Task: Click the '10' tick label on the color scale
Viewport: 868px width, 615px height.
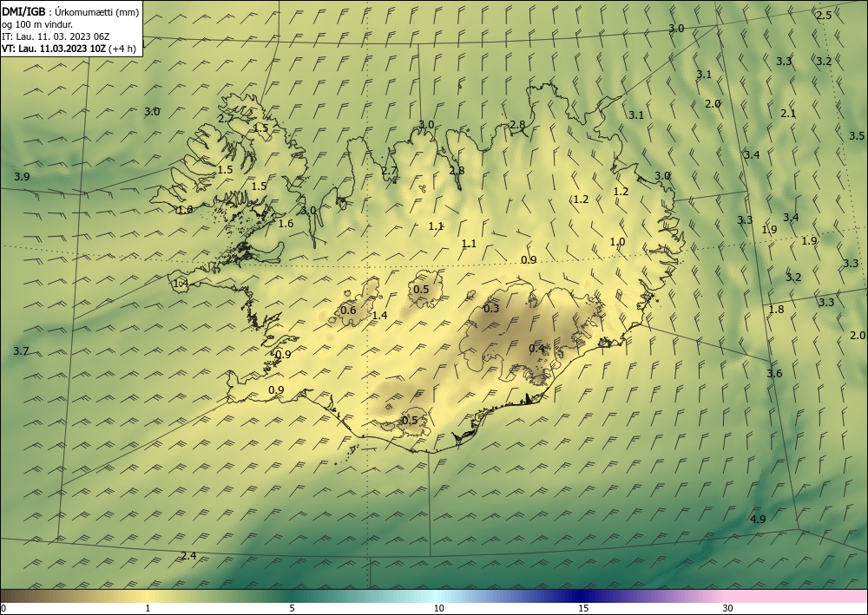Action: point(439,609)
